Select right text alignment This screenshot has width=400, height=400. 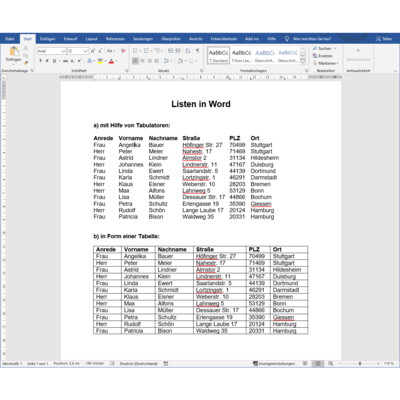tap(149, 61)
